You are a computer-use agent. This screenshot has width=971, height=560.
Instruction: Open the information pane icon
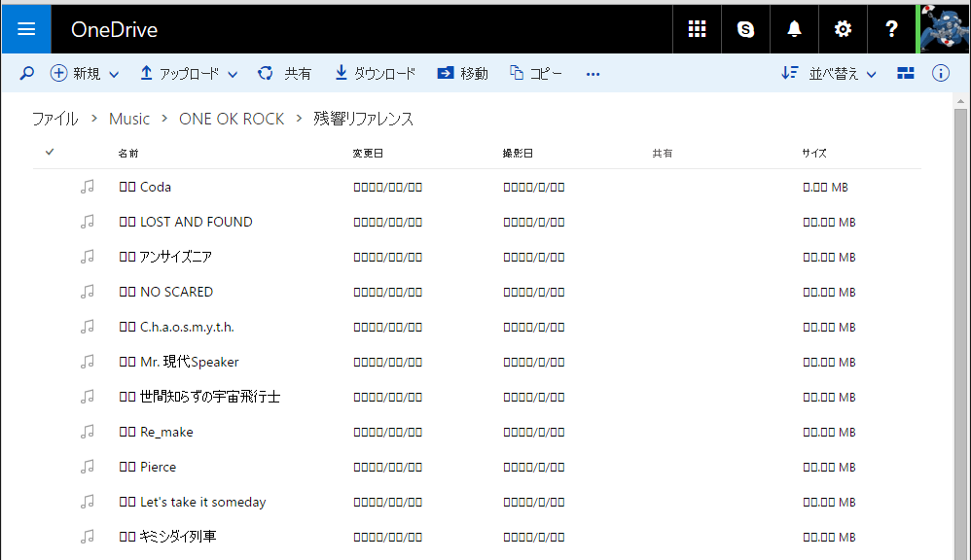pyautogui.click(x=940, y=73)
